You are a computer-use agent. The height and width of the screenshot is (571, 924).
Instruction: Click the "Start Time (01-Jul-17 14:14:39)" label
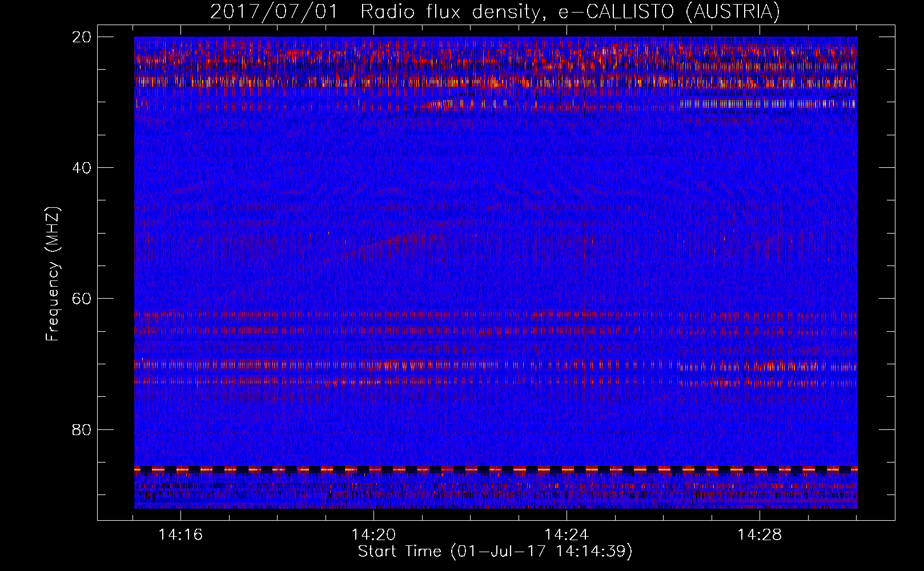click(x=495, y=552)
